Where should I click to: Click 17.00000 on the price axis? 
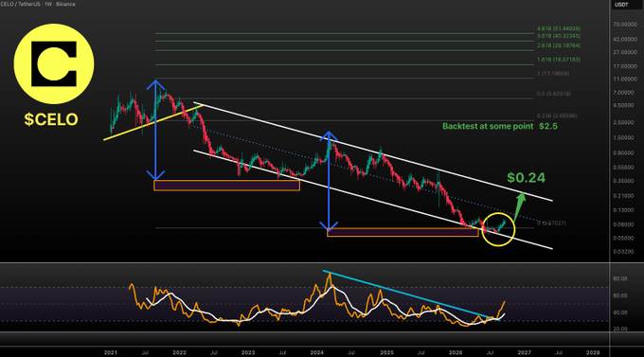[625, 66]
